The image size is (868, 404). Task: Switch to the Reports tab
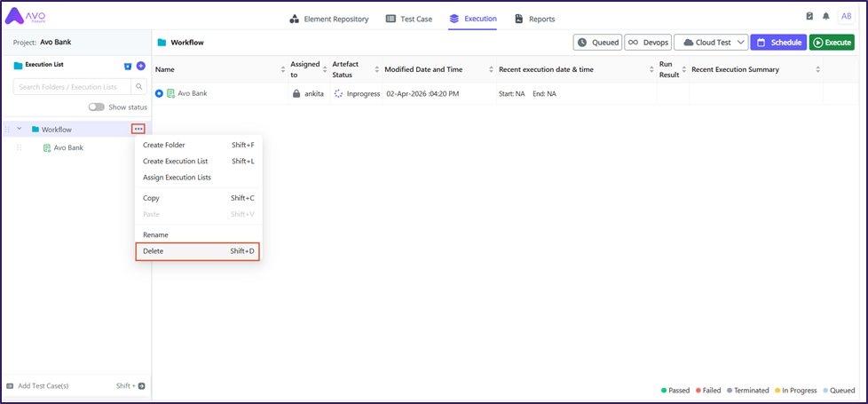[x=534, y=19]
